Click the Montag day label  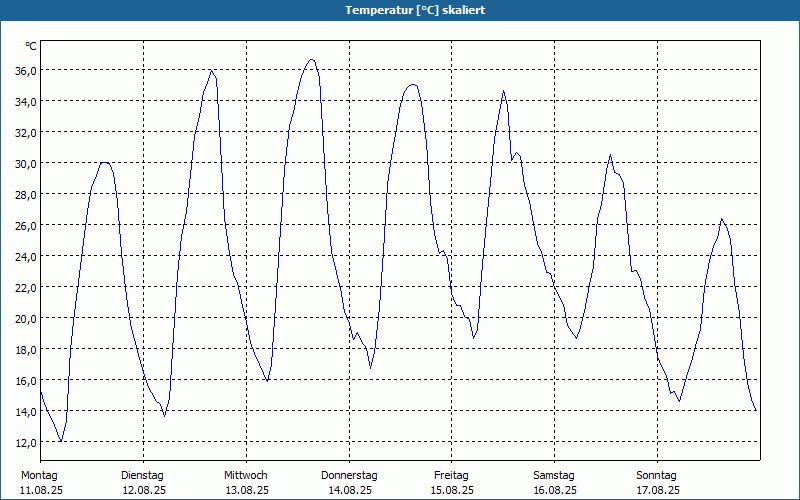39,476
